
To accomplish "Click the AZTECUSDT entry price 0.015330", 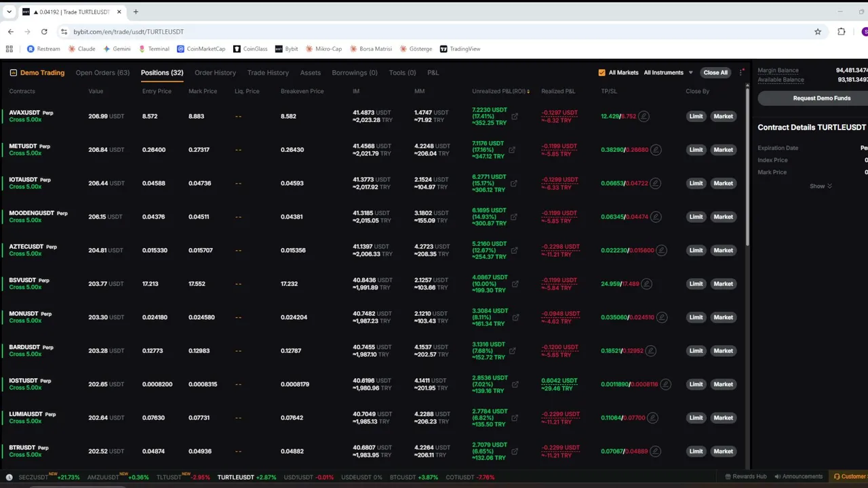I will [x=155, y=250].
